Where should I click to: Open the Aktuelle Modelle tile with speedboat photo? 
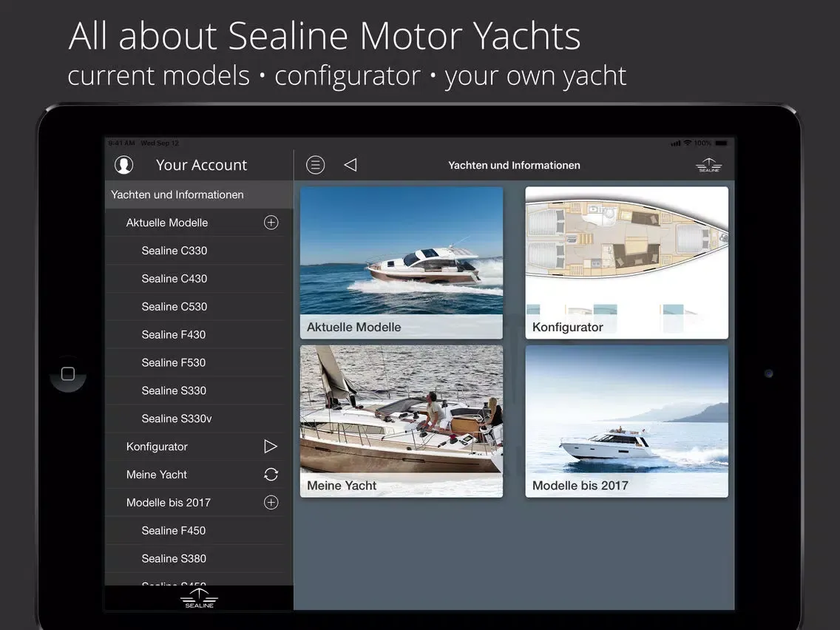click(402, 262)
